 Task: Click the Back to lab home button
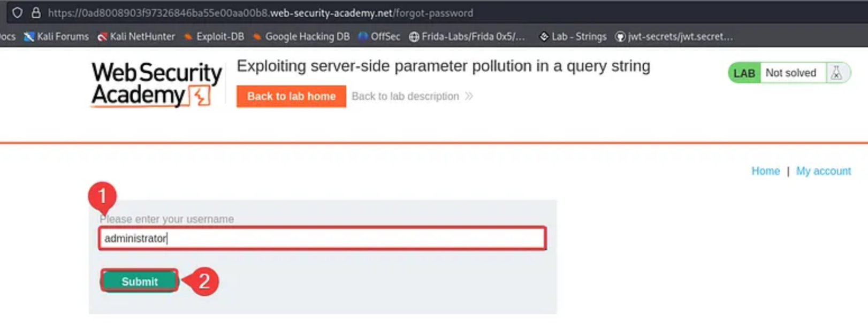click(x=291, y=96)
